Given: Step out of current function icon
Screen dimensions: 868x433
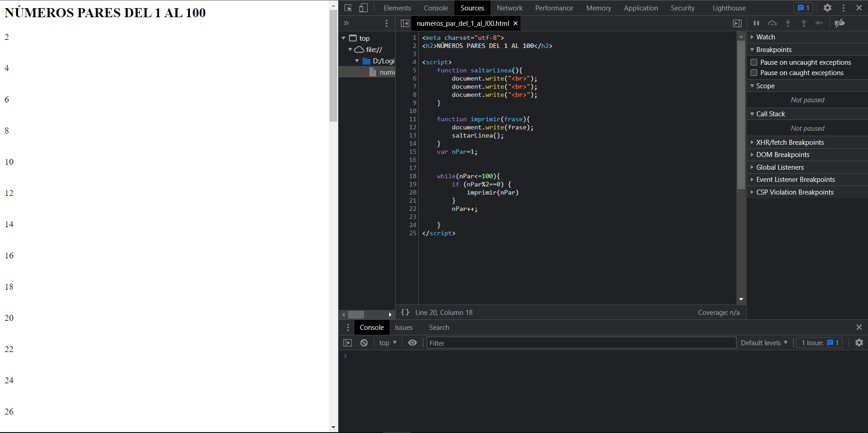Looking at the screenshot, I should (x=804, y=23).
